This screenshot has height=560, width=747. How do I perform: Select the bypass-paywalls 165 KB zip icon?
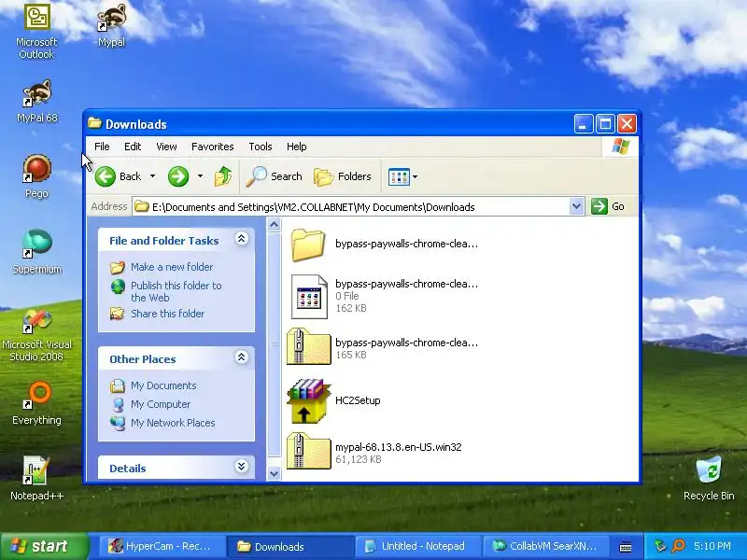click(x=308, y=347)
